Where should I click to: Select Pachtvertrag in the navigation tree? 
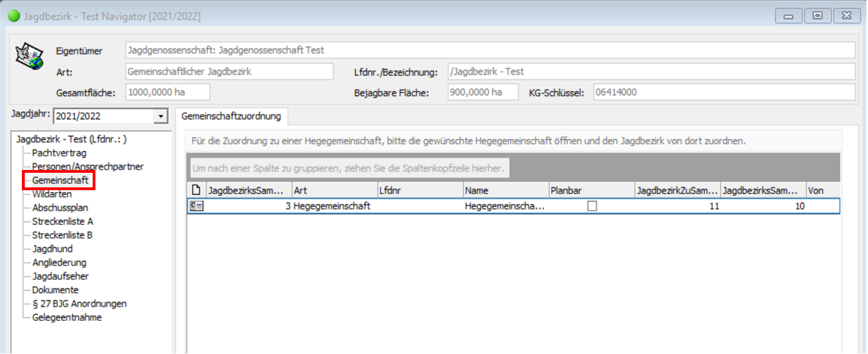[59, 153]
